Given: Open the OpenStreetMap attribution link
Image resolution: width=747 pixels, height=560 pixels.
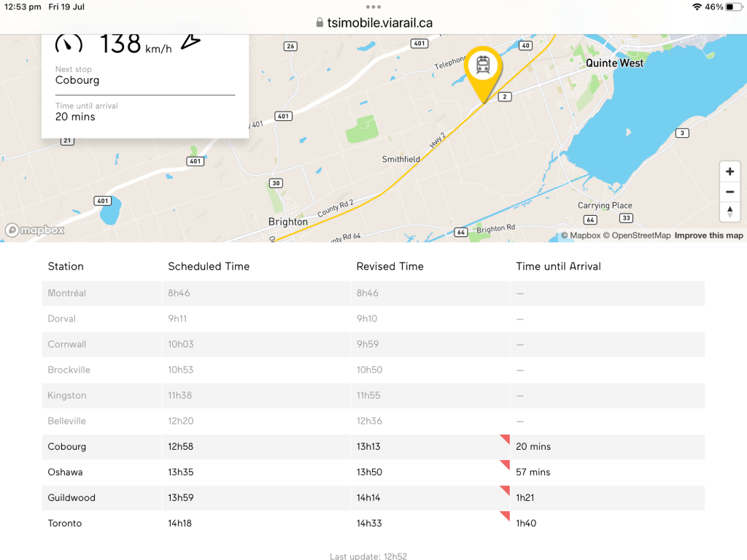Looking at the screenshot, I should tap(636, 236).
